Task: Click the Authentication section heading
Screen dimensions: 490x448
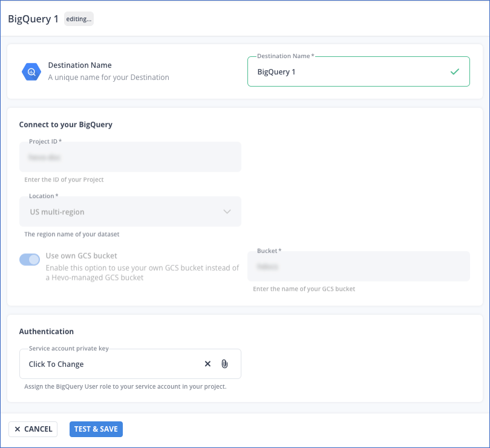Action: (x=46, y=331)
